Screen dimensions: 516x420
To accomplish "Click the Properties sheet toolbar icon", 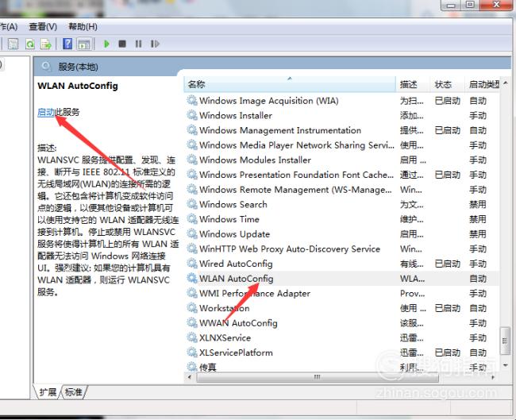I will tap(13, 44).
